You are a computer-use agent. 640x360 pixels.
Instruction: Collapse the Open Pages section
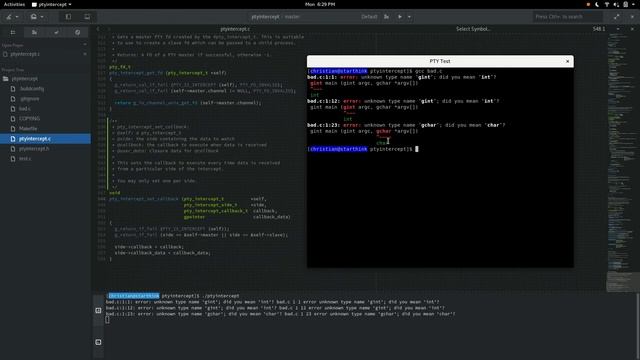tap(85, 45)
